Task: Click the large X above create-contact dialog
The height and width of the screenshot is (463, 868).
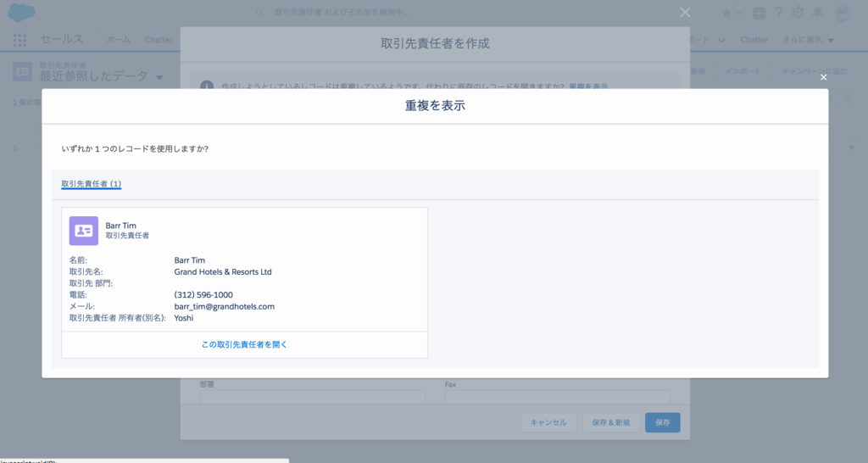Action: point(685,12)
